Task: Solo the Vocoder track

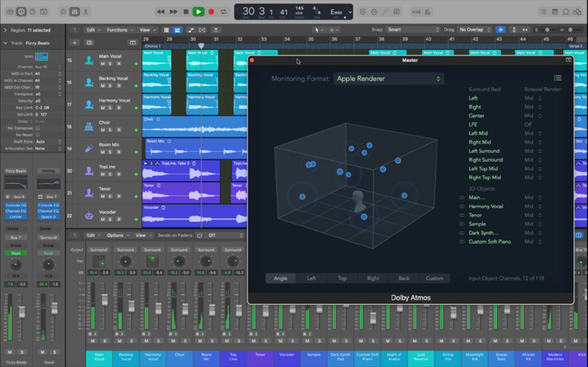Action: [x=110, y=220]
